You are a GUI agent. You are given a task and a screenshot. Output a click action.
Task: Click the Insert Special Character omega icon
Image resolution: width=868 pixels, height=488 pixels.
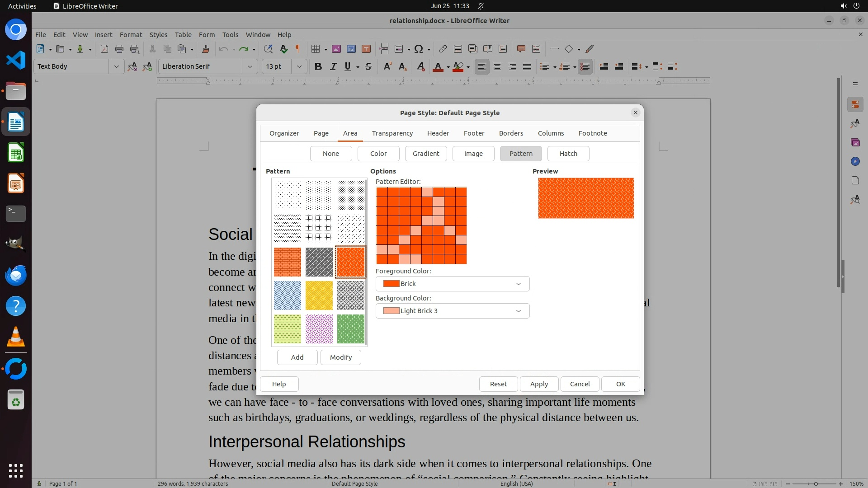pos(419,49)
